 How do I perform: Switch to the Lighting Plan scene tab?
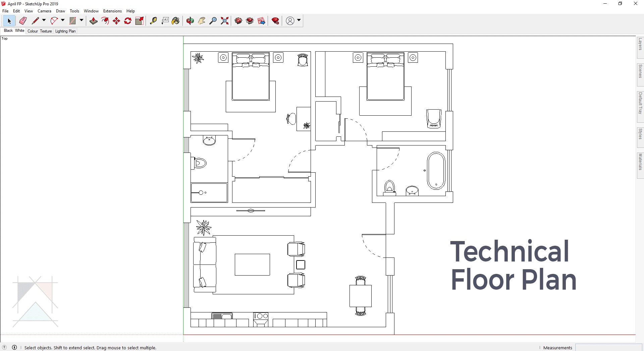tap(65, 31)
